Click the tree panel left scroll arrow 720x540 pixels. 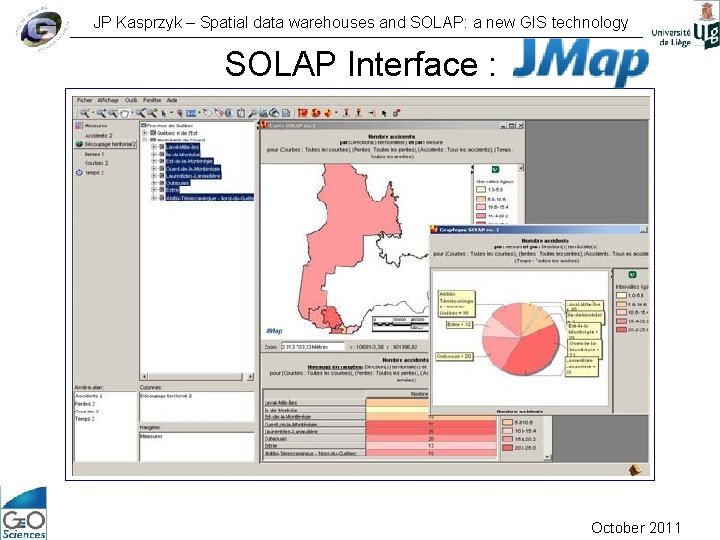pos(144,377)
